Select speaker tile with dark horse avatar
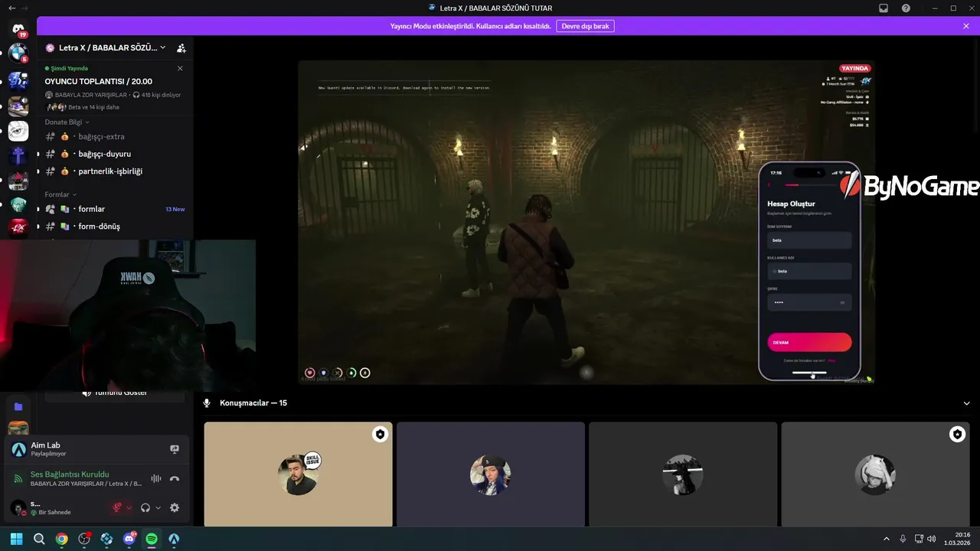 tap(683, 474)
